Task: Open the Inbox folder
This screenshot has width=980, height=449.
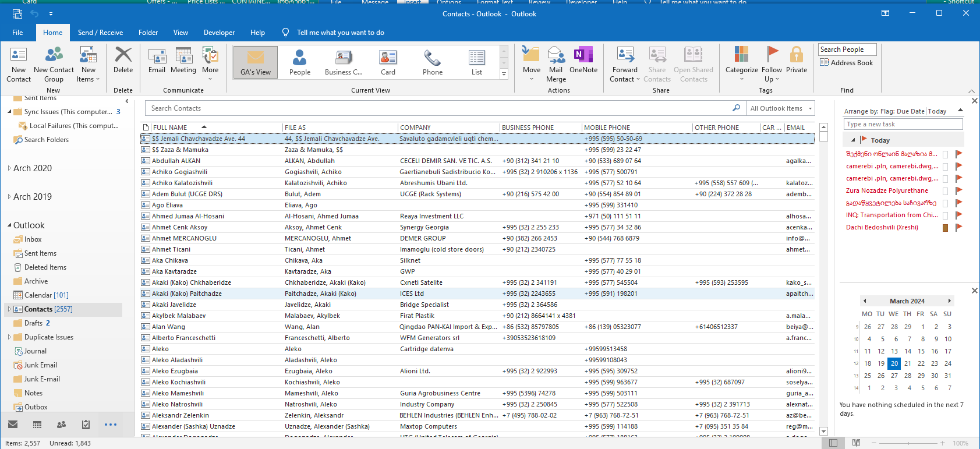Action: pos(33,239)
